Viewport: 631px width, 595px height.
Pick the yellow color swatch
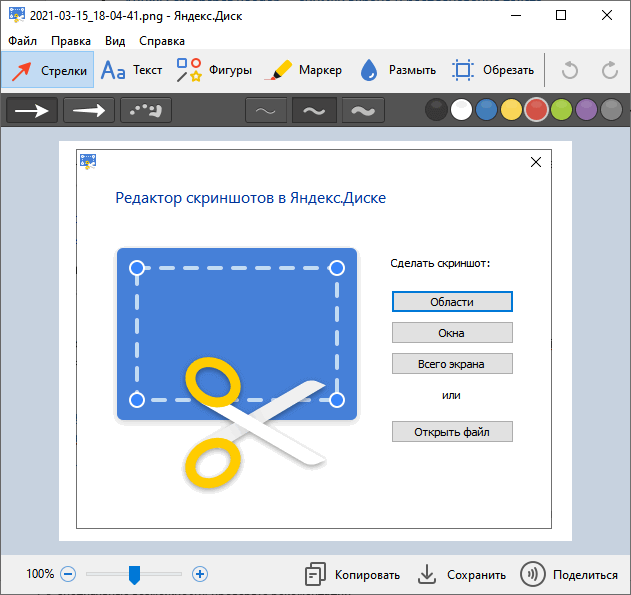pyautogui.click(x=511, y=109)
